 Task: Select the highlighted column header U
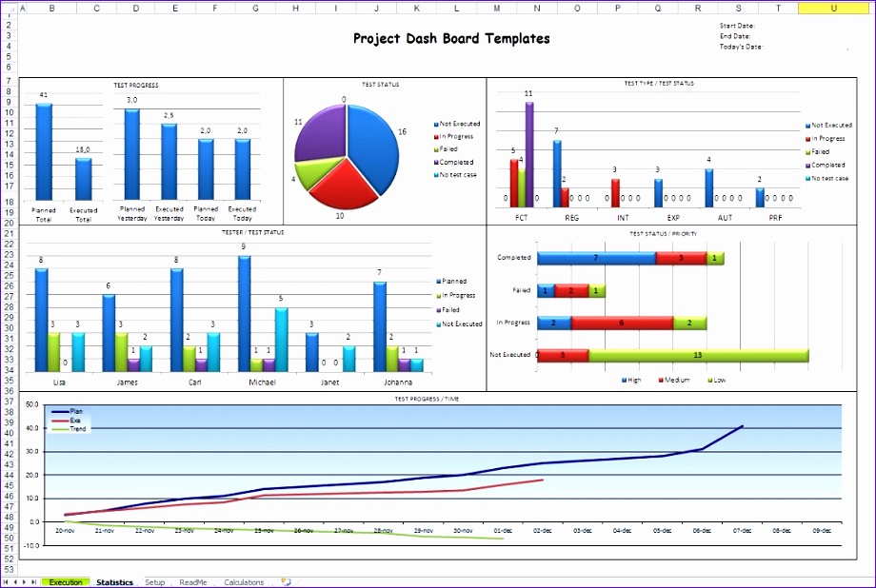pos(833,7)
